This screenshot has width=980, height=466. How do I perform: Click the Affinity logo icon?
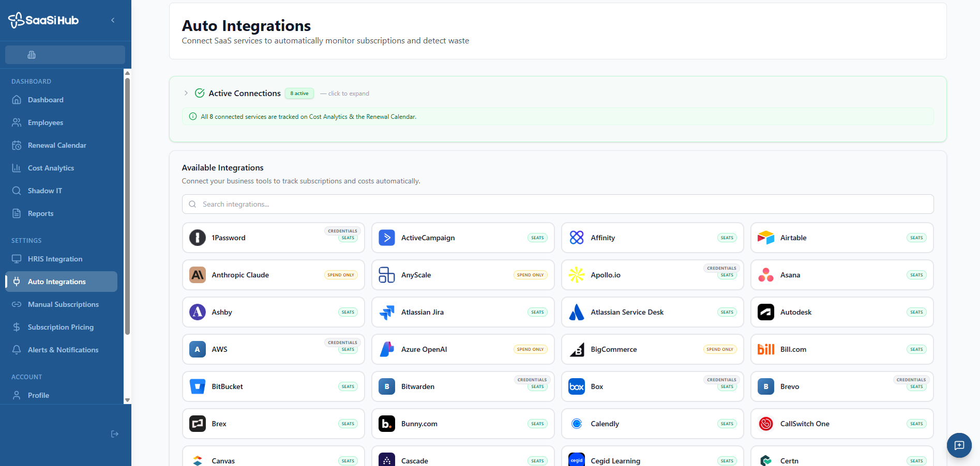coord(577,238)
